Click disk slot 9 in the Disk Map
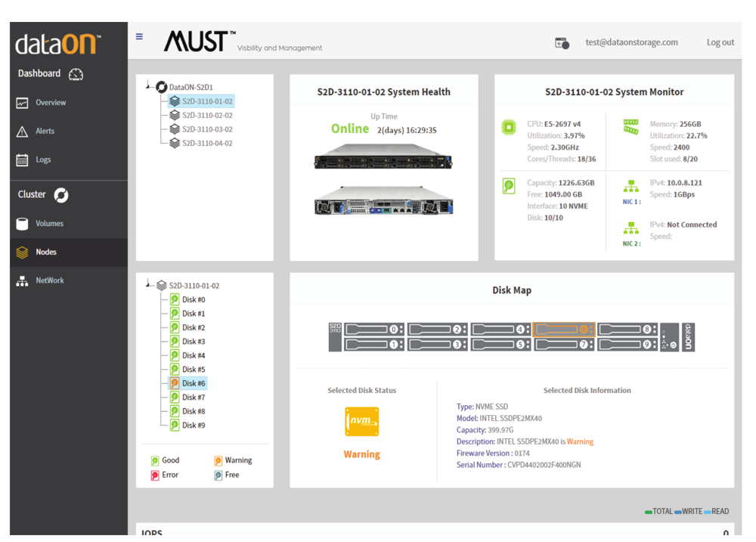Screen dimensions: 756x542 [x=627, y=344]
